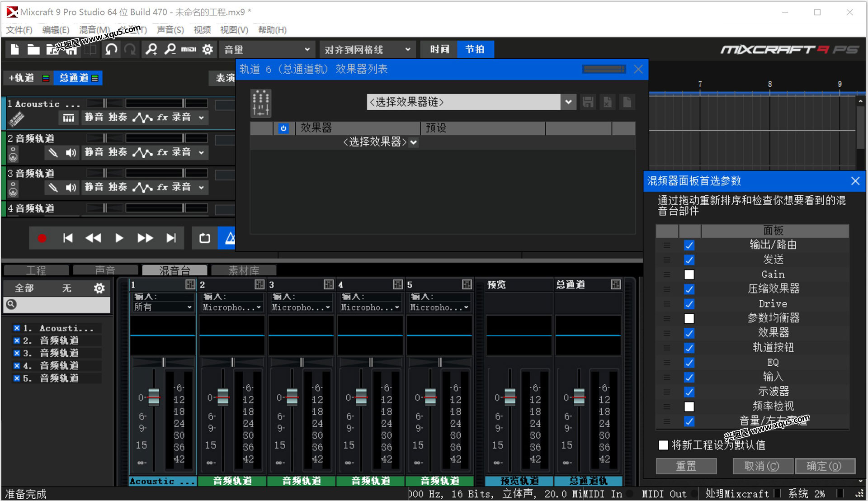868x501 pixels.
Task: Enable 参数均衡器 checkbox
Action: (689, 318)
